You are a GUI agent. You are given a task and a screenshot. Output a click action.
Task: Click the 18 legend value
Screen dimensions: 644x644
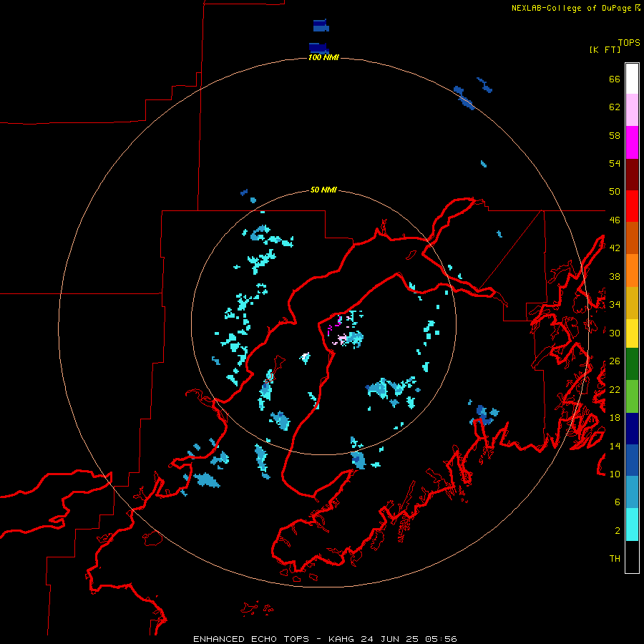point(615,417)
